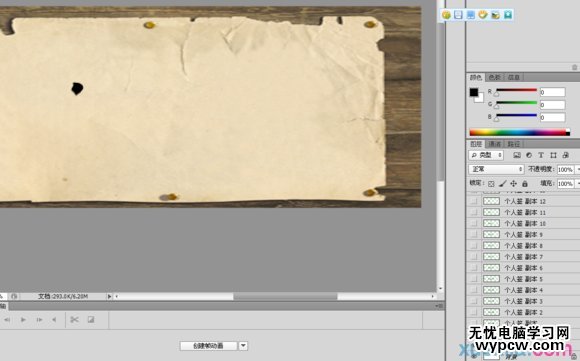Click the scissors split icon in timeline
Image resolution: width=580 pixels, height=361 pixels.
[74, 320]
